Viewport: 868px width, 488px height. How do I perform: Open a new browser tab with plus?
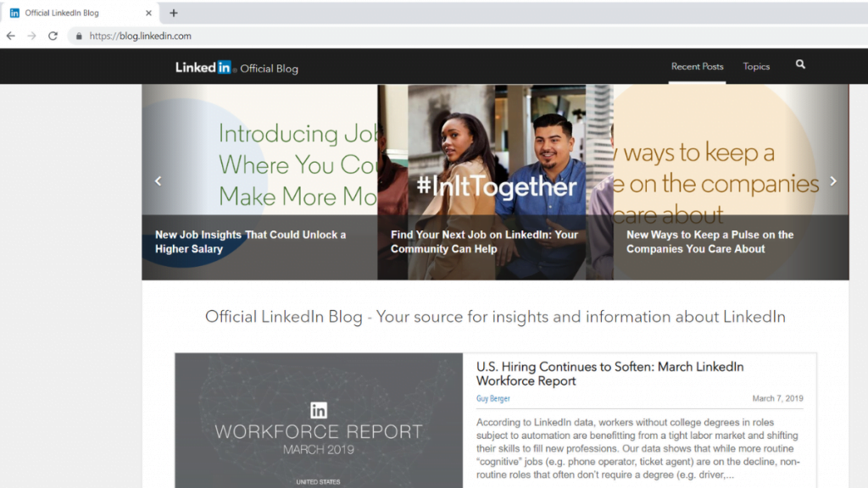click(x=174, y=13)
